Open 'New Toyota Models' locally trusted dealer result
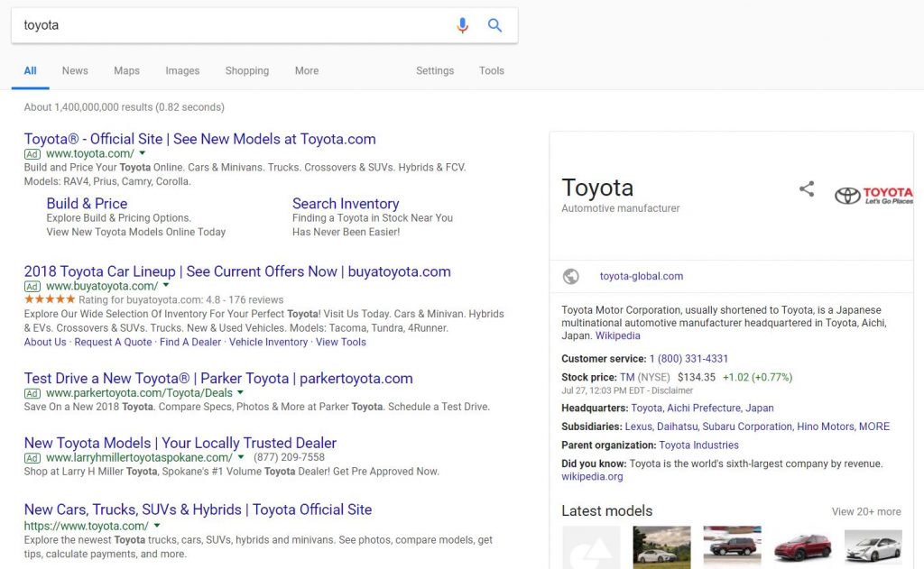This screenshot has width=924, height=569. tap(180, 443)
